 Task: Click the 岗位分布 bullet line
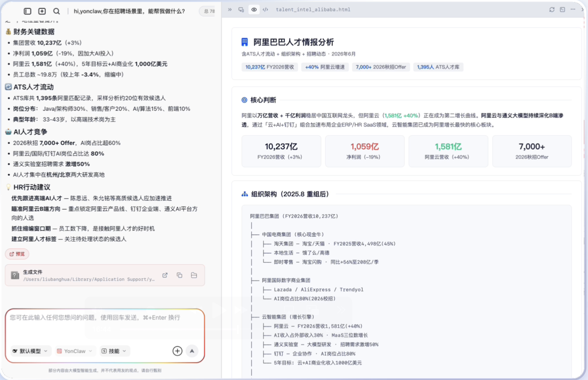[x=102, y=109]
